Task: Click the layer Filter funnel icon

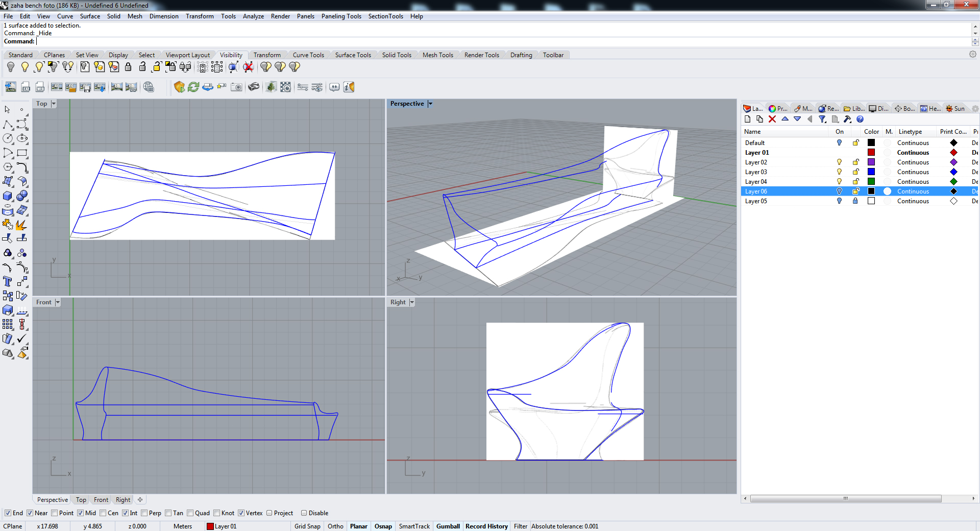Action: tap(822, 119)
